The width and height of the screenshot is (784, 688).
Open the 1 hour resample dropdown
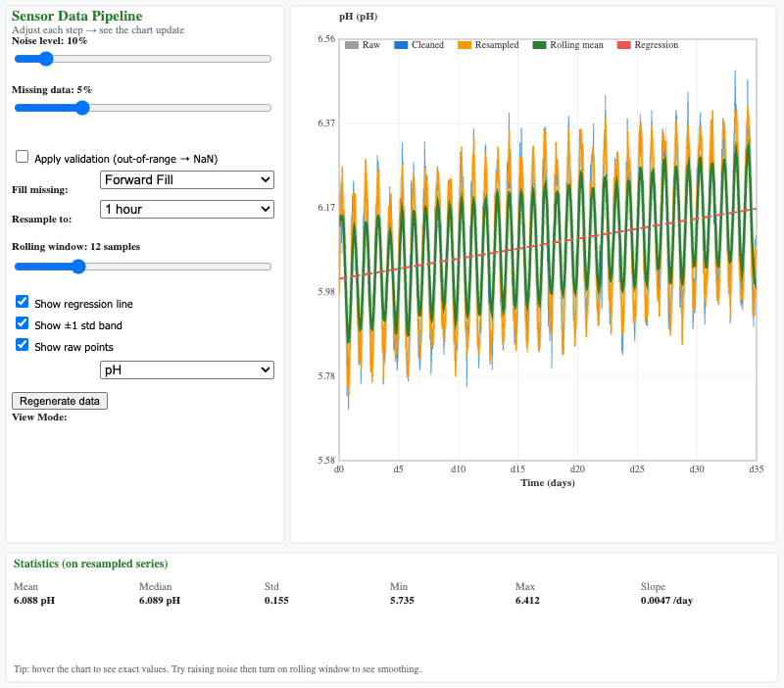[187, 209]
